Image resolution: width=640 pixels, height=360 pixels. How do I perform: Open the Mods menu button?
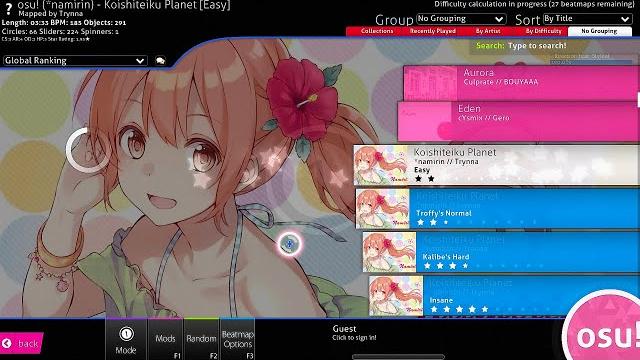(165, 339)
